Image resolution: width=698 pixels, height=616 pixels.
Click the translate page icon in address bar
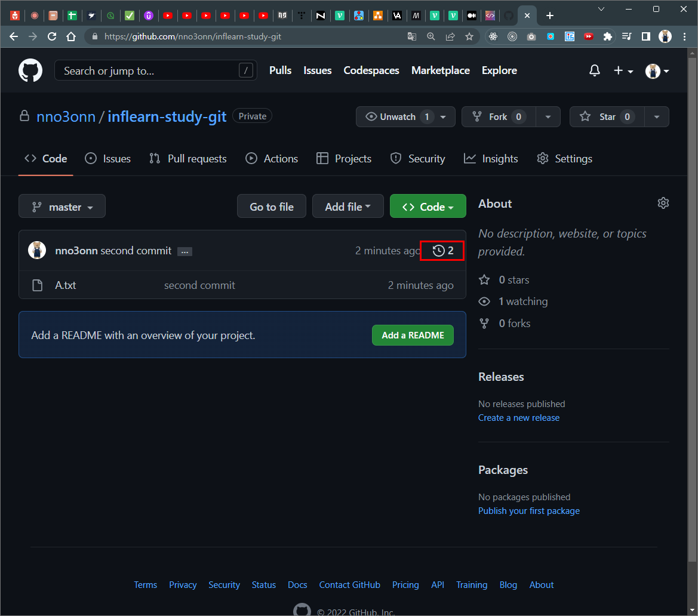[x=412, y=36]
